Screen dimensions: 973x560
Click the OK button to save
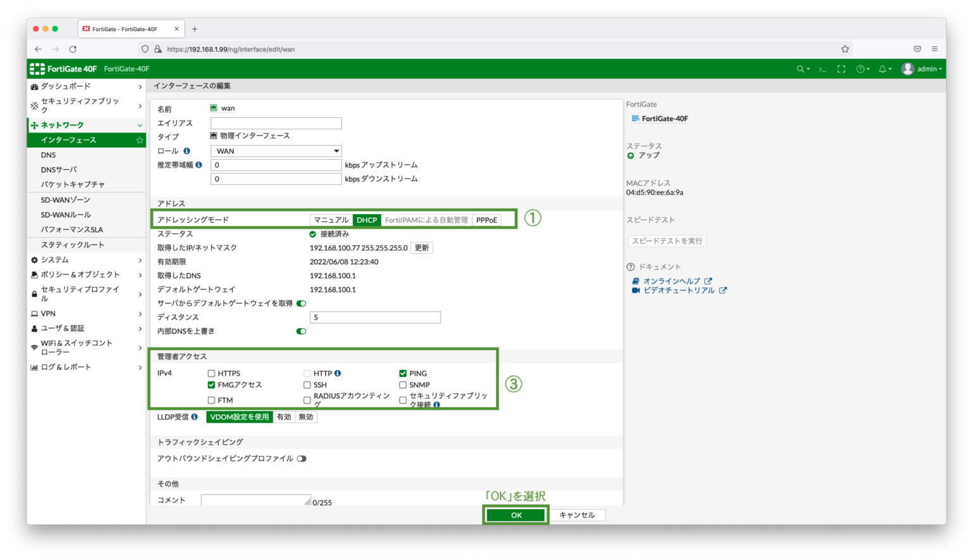[515, 514]
